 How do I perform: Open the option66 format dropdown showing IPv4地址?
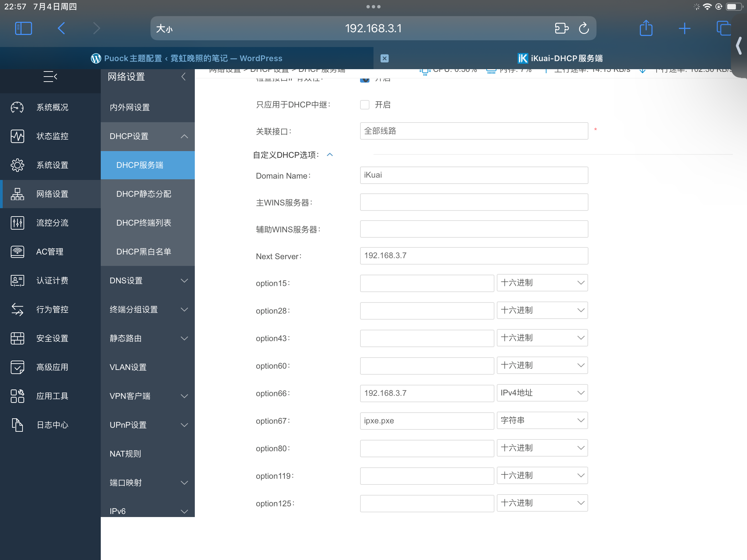coord(542,393)
